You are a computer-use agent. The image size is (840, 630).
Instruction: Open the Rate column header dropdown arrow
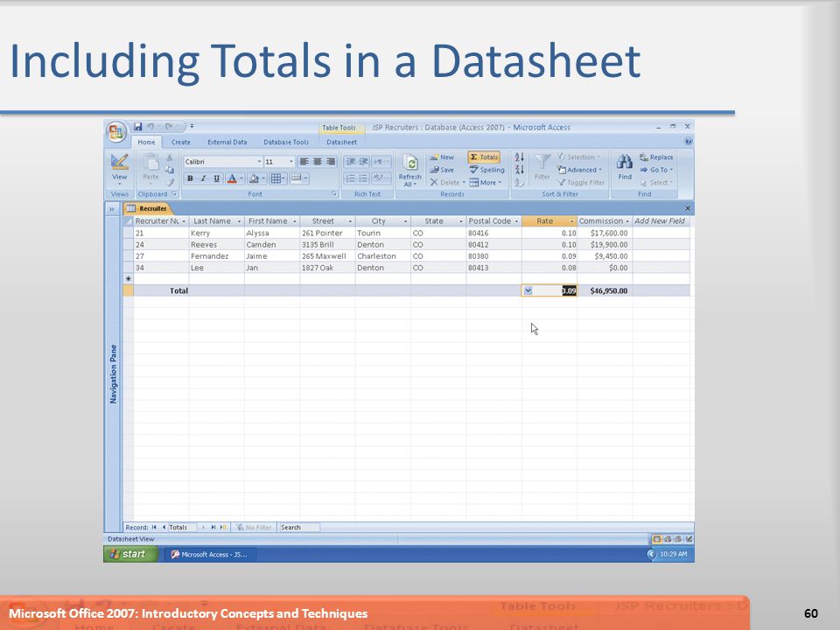coord(571,221)
